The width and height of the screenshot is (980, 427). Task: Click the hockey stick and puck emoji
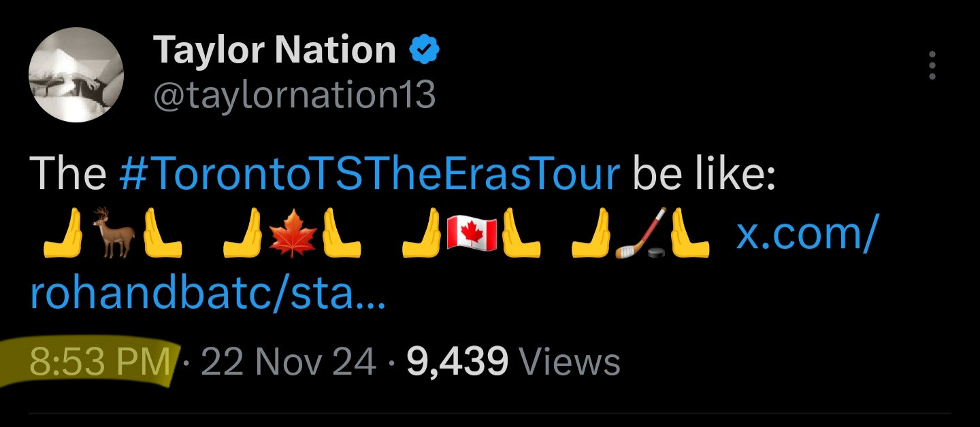click(x=640, y=233)
